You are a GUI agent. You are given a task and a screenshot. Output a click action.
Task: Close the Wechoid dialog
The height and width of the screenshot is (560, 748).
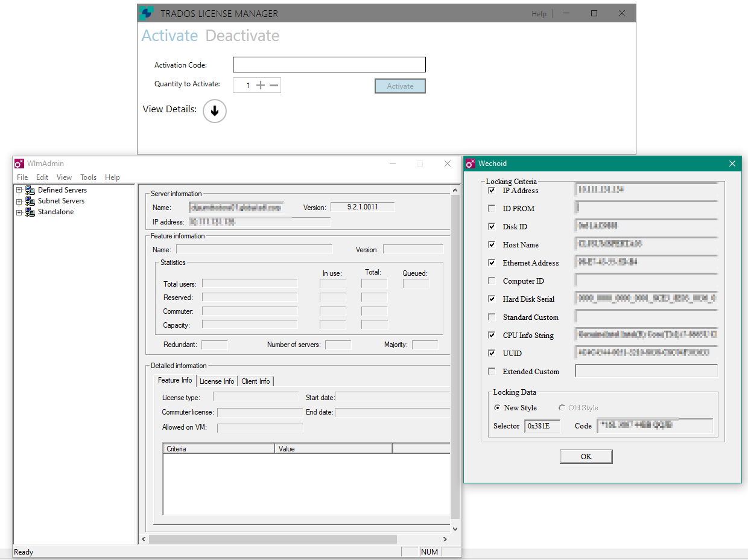[x=732, y=164]
